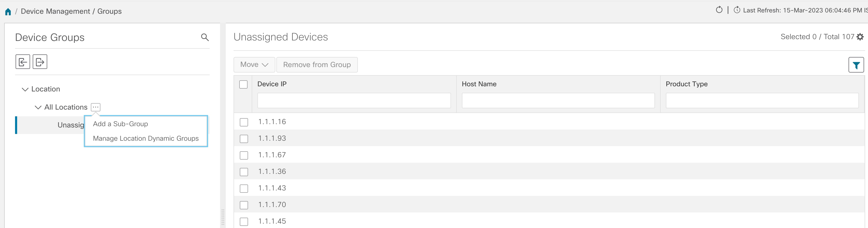Open the Move dropdown
The height and width of the screenshot is (228, 868).
pos(254,65)
